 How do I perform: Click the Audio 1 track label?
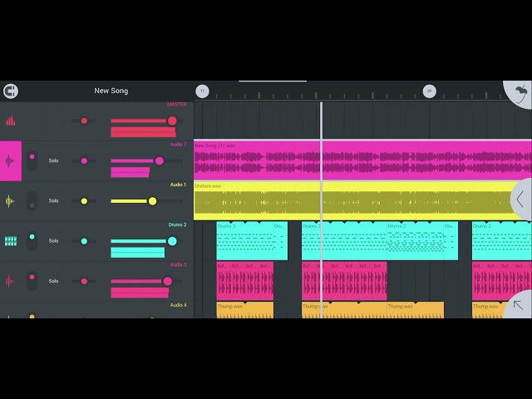(178, 185)
